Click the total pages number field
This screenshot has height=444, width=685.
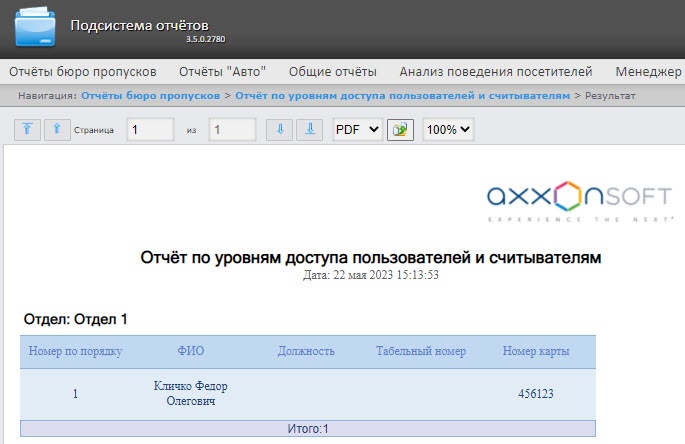pyautogui.click(x=232, y=129)
